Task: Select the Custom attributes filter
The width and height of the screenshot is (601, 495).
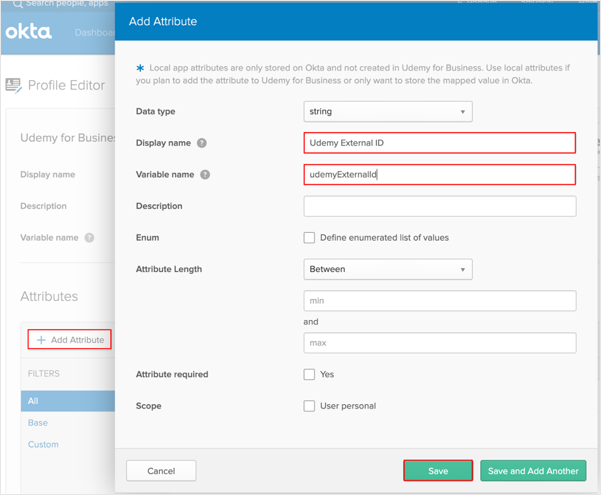Action: [43, 444]
